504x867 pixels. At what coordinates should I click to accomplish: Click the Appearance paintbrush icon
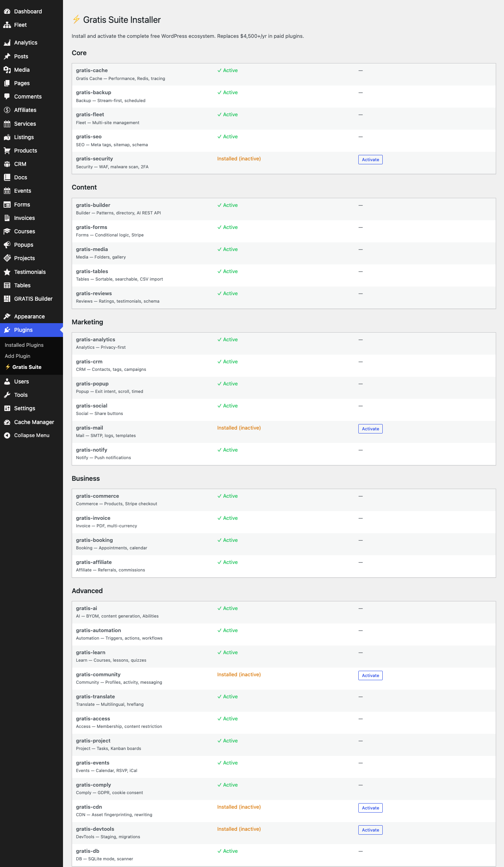pos(7,316)
